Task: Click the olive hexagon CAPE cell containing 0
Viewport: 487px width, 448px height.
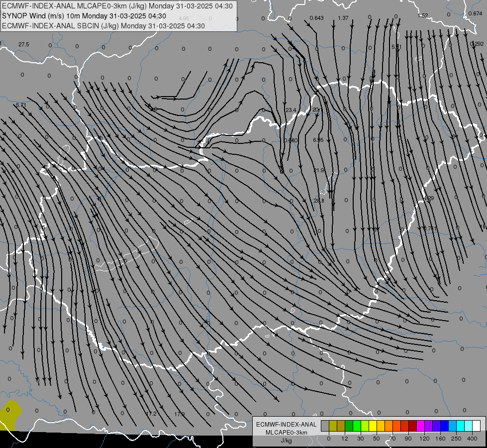Action: (10, 415)
